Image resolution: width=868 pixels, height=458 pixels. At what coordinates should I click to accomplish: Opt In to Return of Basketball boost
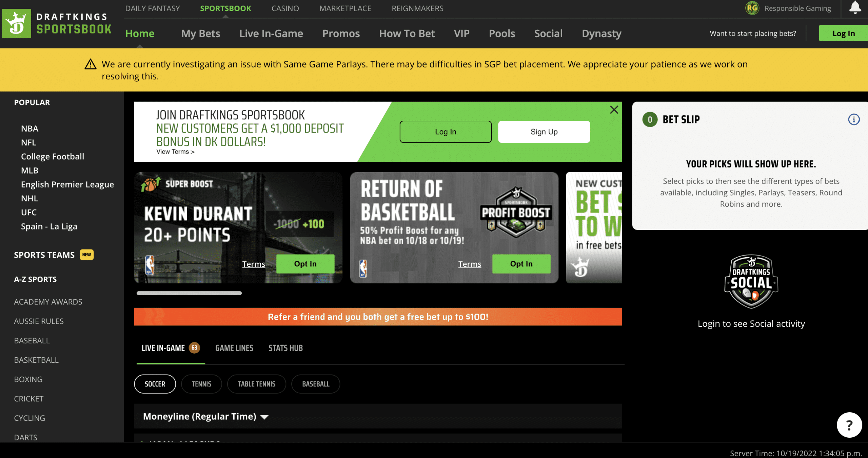tap(521, 264)
